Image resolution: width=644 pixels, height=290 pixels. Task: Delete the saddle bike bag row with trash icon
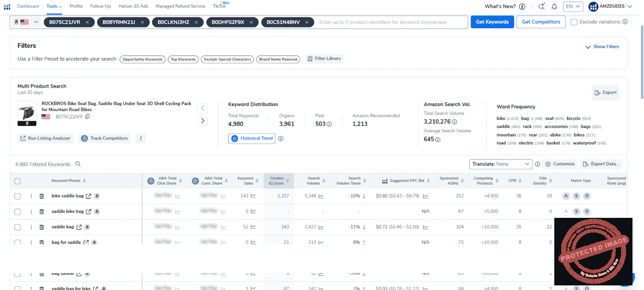tap(41, 211)
